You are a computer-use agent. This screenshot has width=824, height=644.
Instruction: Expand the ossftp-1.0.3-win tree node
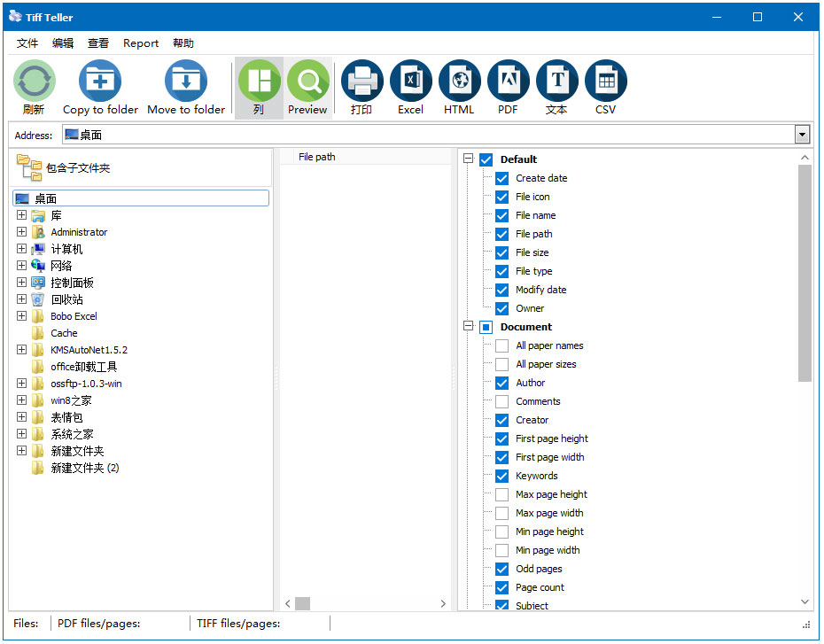(21, 383)
